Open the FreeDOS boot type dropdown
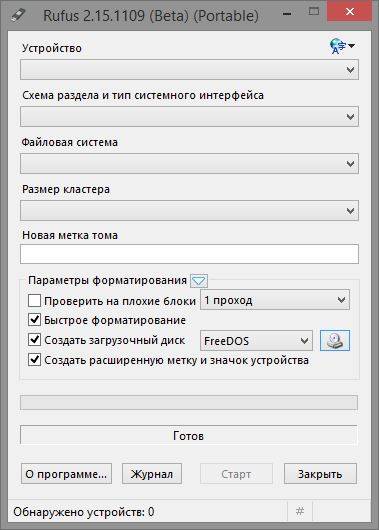Screen dimensions: 379x530 [x=256, y=340]
